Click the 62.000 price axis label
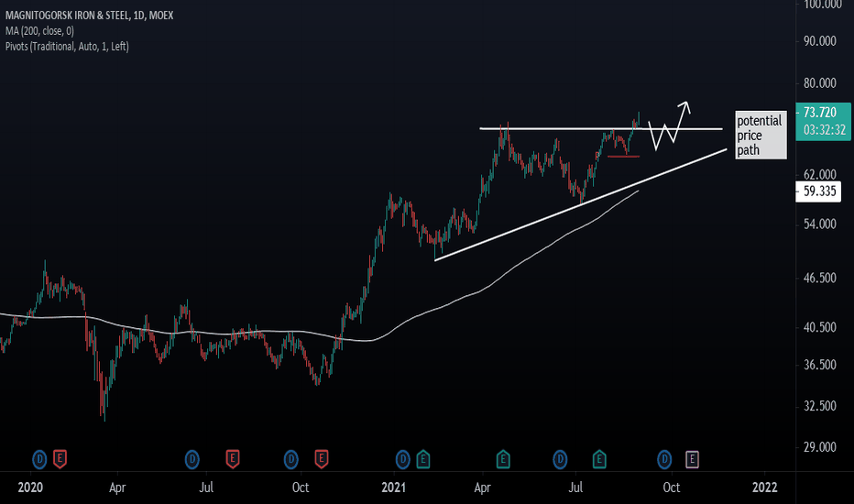Screen dimensions: 854x504 coord(820,174)
